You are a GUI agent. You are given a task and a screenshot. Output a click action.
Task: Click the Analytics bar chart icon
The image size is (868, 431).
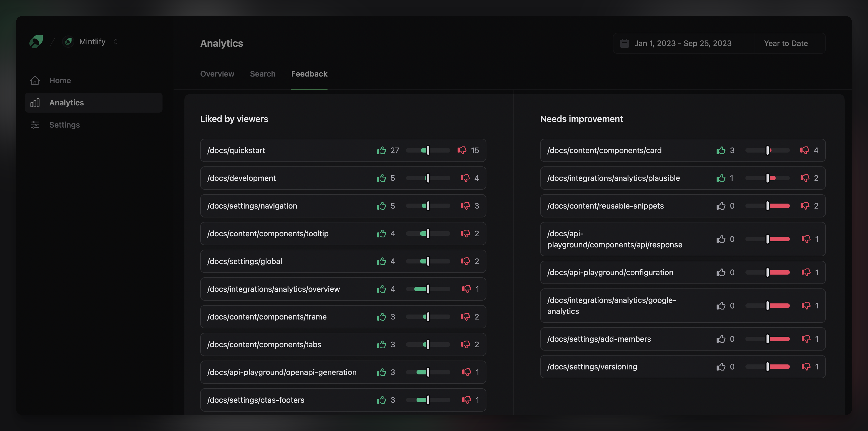[x=35, y=103]
